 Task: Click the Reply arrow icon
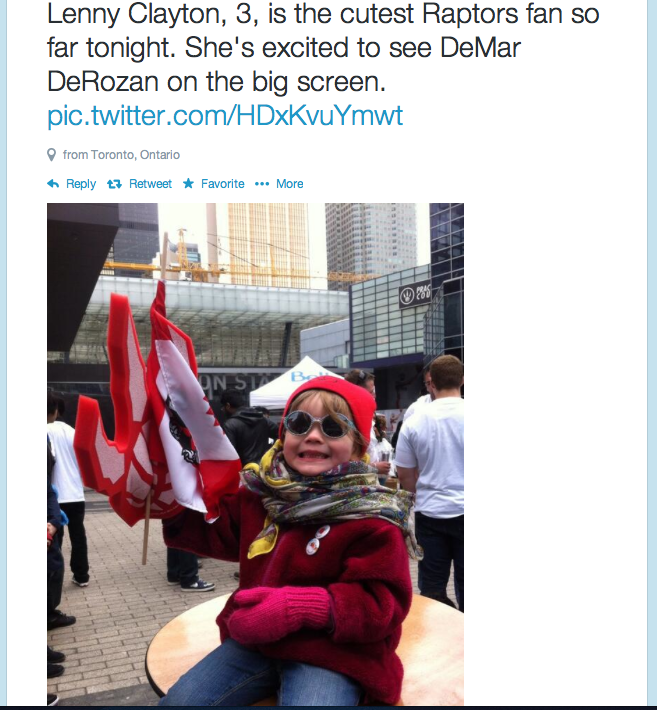(53, 184)
